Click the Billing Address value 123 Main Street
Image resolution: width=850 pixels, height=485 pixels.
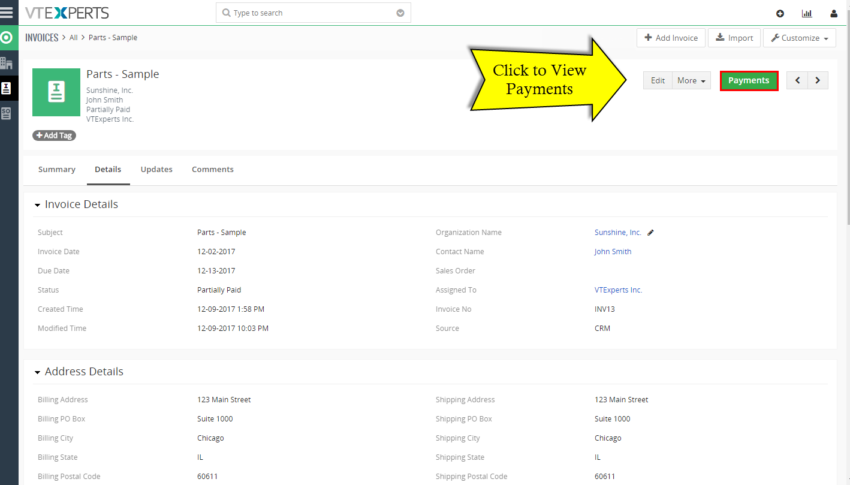[x=224, y=399]
